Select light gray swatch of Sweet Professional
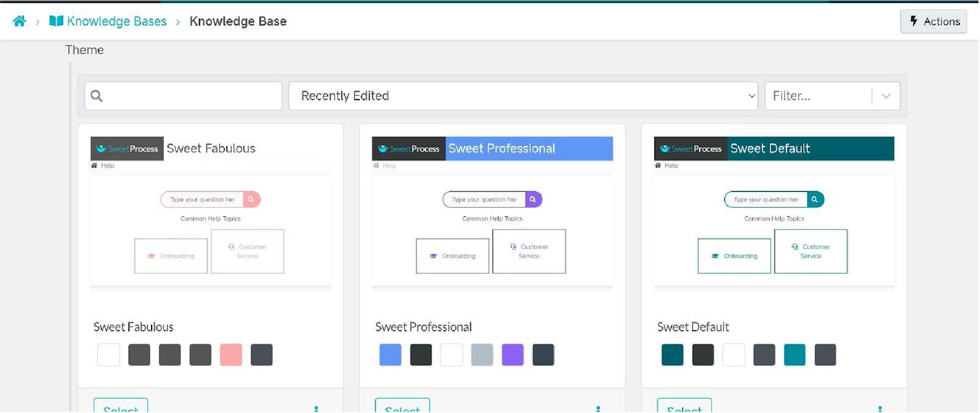This screenshot has height=413, width=980. tap(482, 355)
